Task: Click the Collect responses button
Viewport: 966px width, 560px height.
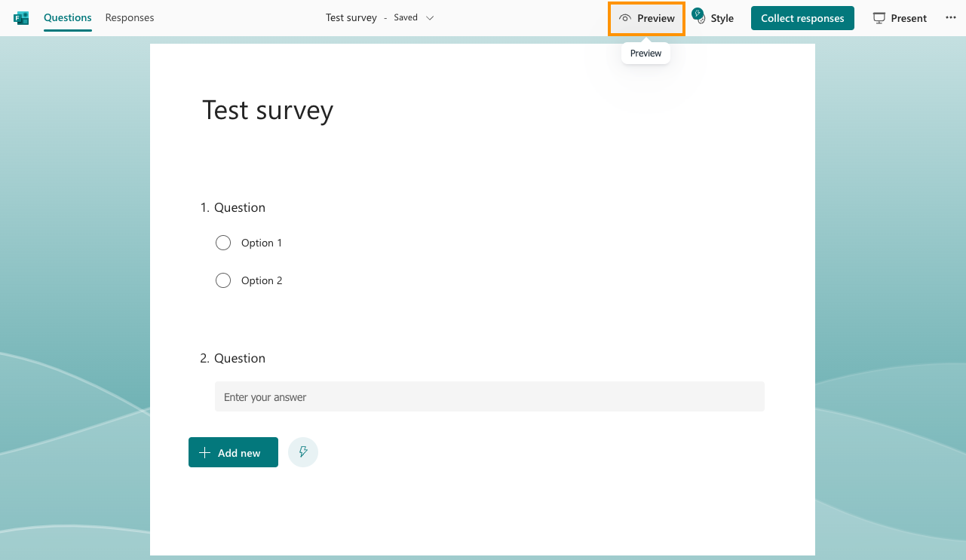Action: (802, 18)
